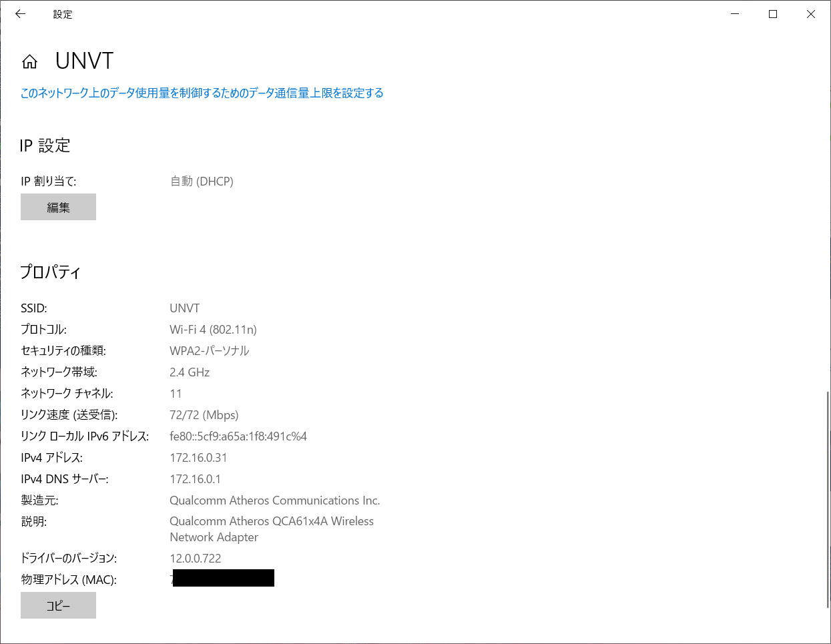Click the 2.4 GHz network band value
The width and height of the screenshot is (831, 644).
[x=190, y=372]
